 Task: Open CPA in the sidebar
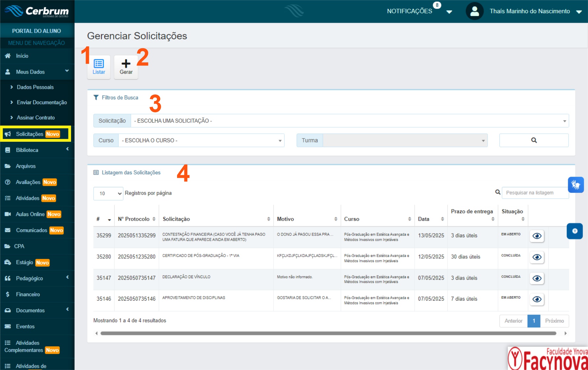(x=37, y=246)
